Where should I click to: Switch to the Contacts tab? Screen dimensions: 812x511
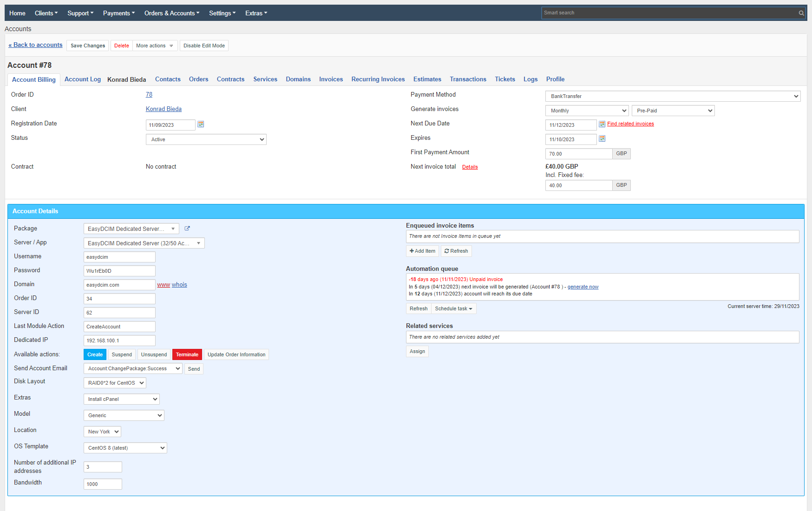coord(168,79)
